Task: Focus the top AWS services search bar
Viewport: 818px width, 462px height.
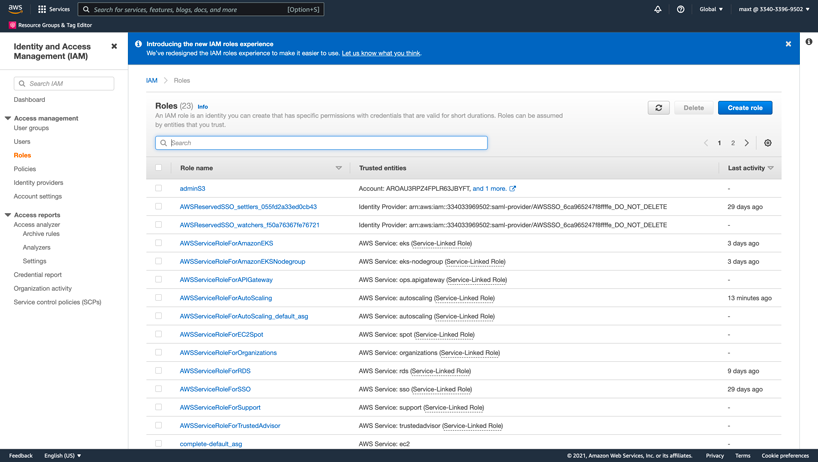Action: [x=201, y=9]
